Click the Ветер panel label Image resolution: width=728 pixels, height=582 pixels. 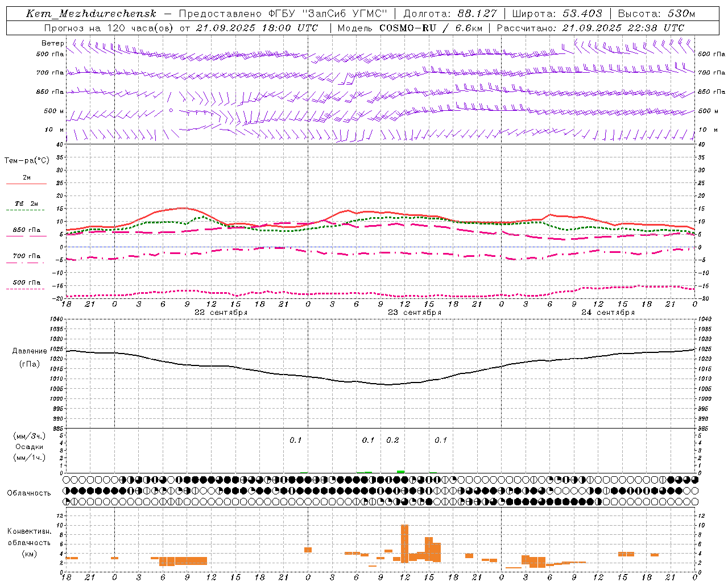[x=53, y=43]
